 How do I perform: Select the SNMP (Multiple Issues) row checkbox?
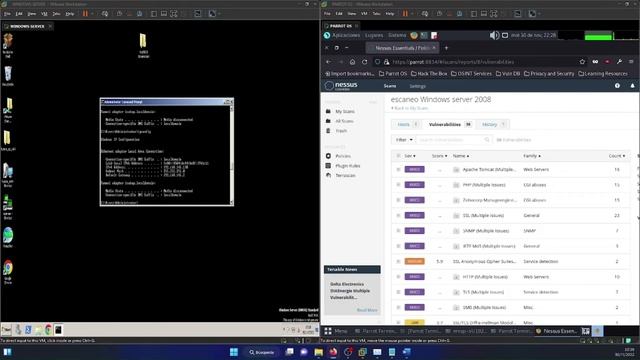click(x=398, y=231)
